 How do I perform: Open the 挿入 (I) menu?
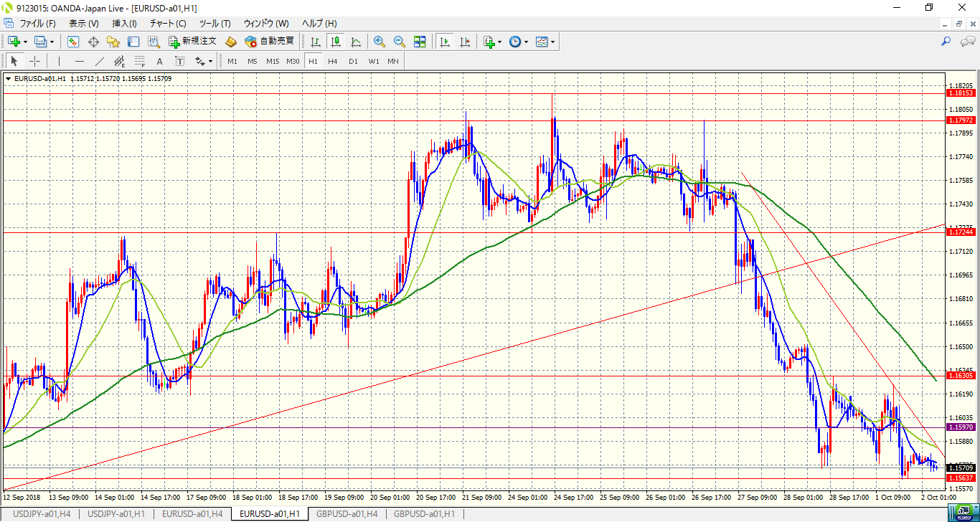click(x=124, y=24)
